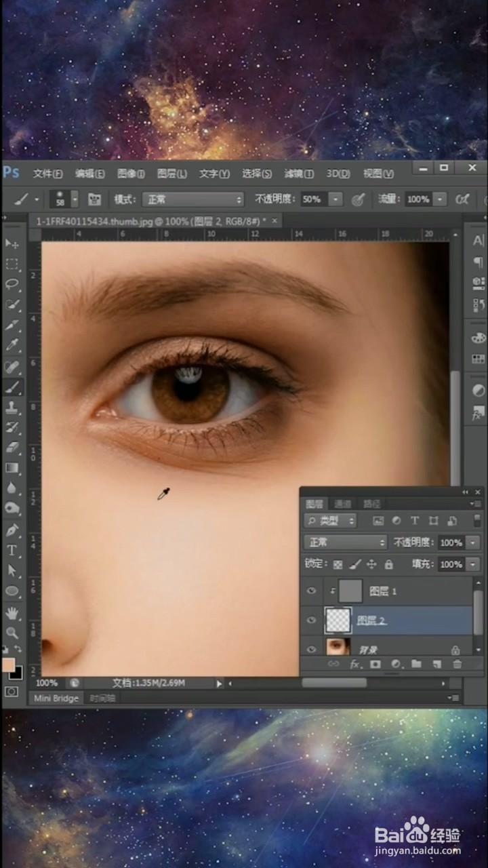
Task: Toggle lock position
Action: pos(371,564)
